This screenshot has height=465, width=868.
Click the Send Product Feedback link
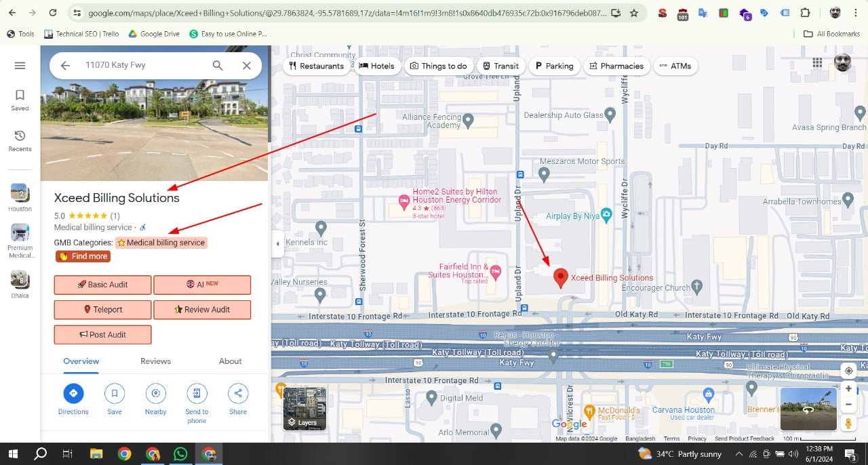pyautogui.click(x=745, y=439)
